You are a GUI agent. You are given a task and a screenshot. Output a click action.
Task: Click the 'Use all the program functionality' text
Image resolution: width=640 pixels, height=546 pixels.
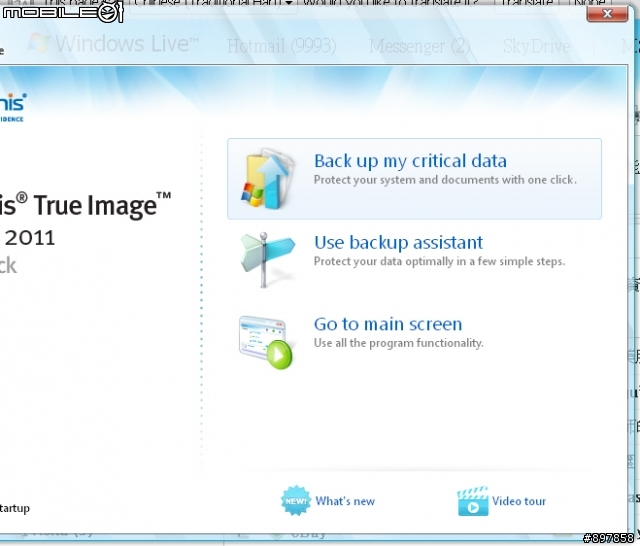tap(398, 343)
